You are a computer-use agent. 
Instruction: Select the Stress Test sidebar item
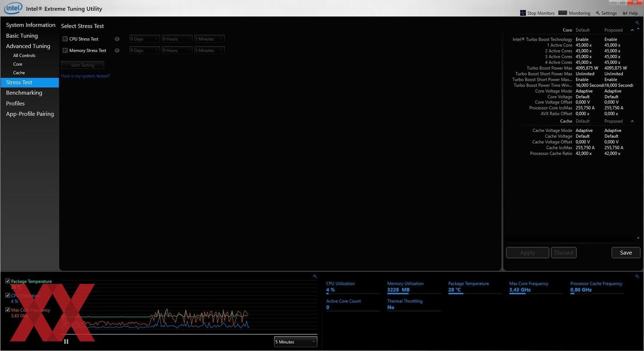coord(30,82)
